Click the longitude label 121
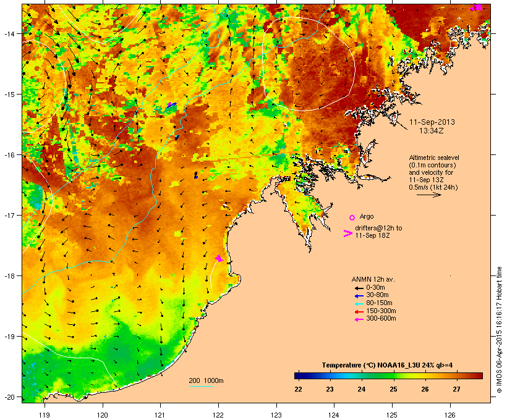Screen dimensions: 507x420 tap(160, 415)
